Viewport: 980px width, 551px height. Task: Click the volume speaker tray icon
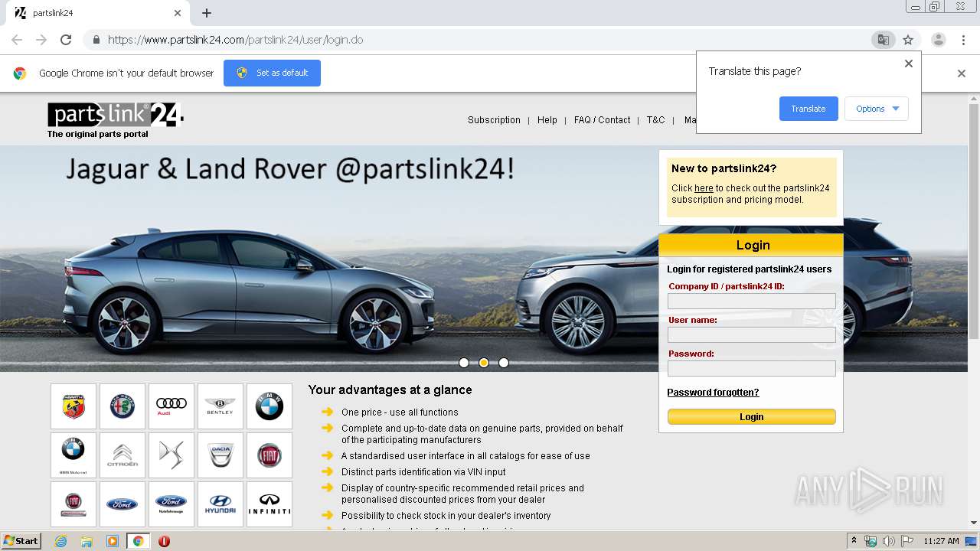(888, 541)
